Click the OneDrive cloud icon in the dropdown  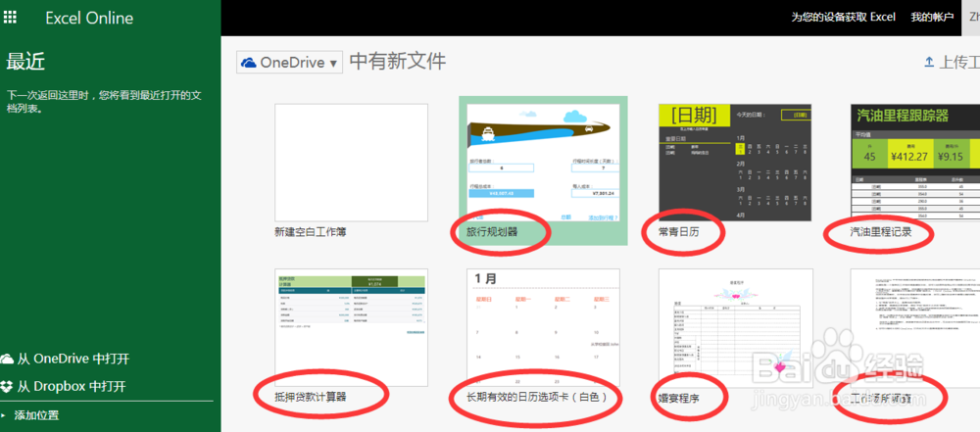click(249, 63)
